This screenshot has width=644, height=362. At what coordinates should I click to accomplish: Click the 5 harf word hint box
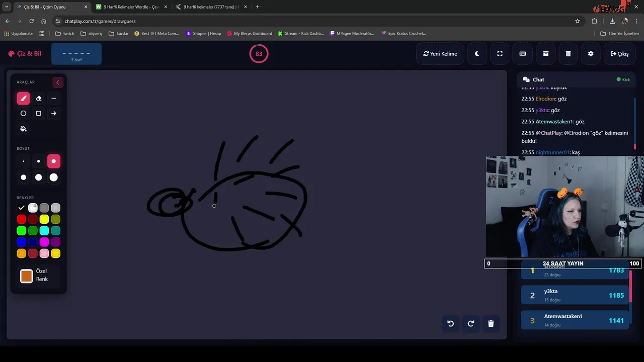tap(76, 54)
